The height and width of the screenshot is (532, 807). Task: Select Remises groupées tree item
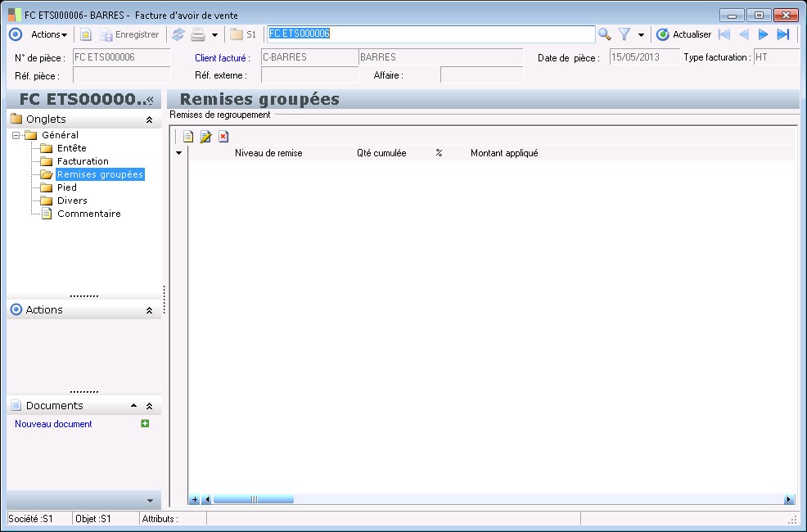[100, 174]
